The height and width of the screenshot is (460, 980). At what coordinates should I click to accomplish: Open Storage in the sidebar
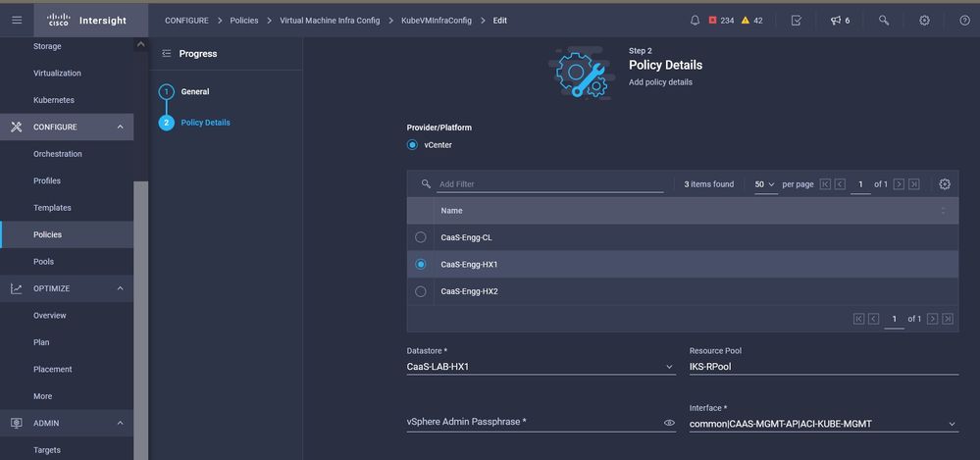[47, 46]
